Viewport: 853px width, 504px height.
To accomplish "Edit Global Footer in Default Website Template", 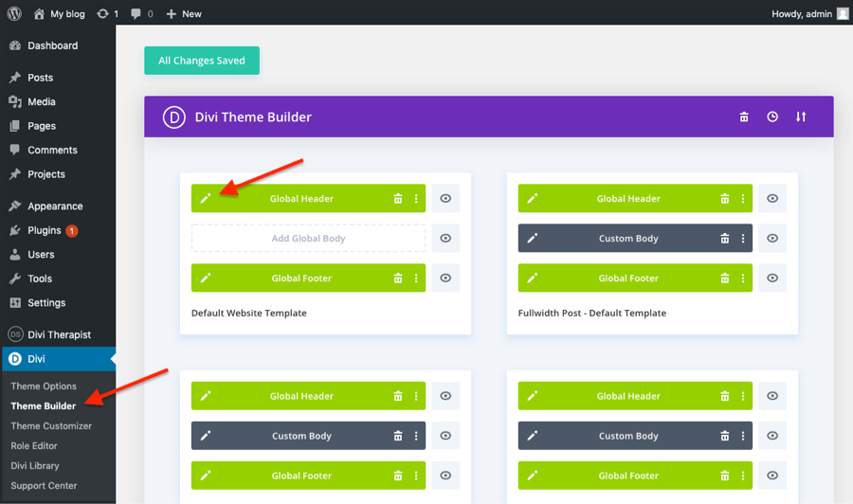I will coord(205,278).
